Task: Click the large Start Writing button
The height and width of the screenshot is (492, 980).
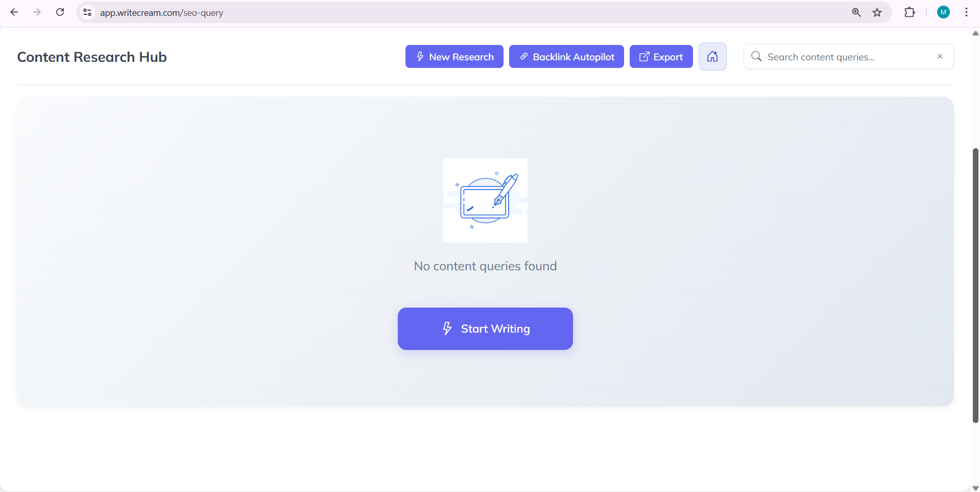Action: pos(485,329)
